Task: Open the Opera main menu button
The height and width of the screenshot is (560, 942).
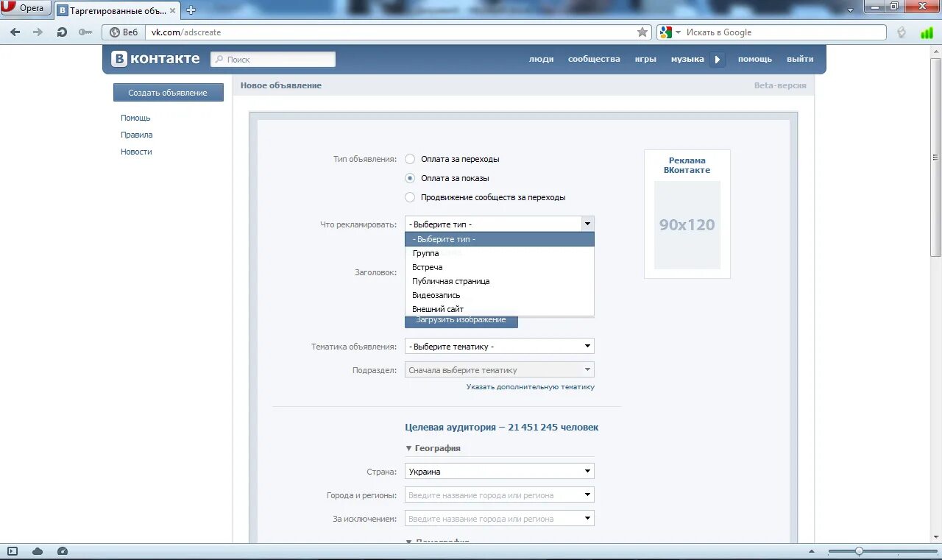Action: [x=26, y=8]
